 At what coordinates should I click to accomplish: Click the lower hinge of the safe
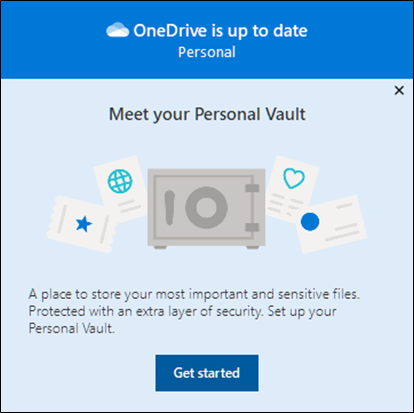click(252, 228)
